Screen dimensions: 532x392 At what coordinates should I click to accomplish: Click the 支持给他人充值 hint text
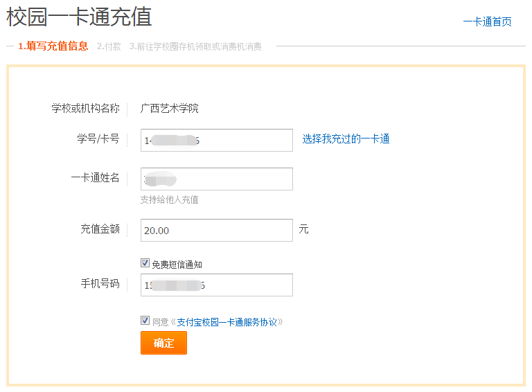tap(170, 199)
